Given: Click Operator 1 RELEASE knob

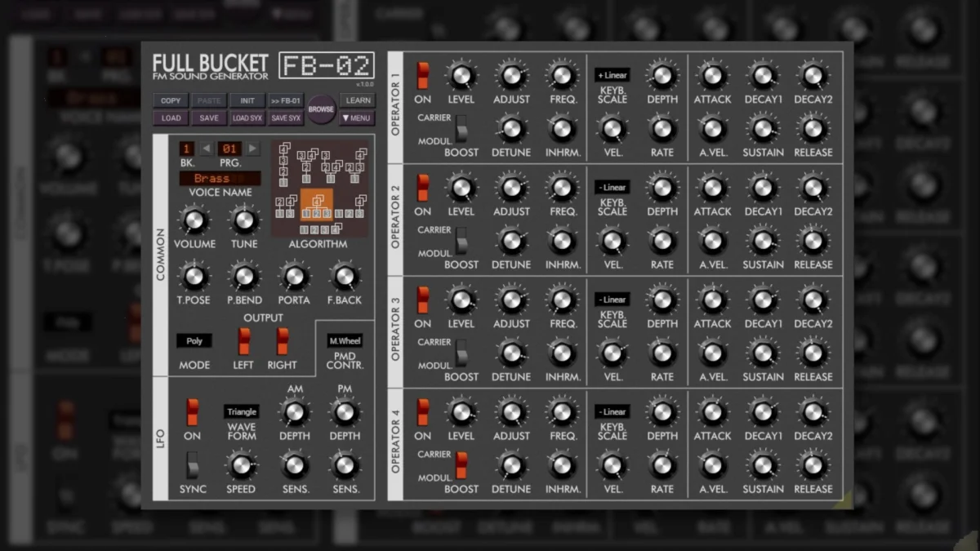Looking at the screenshot, I should pos(813,129).
